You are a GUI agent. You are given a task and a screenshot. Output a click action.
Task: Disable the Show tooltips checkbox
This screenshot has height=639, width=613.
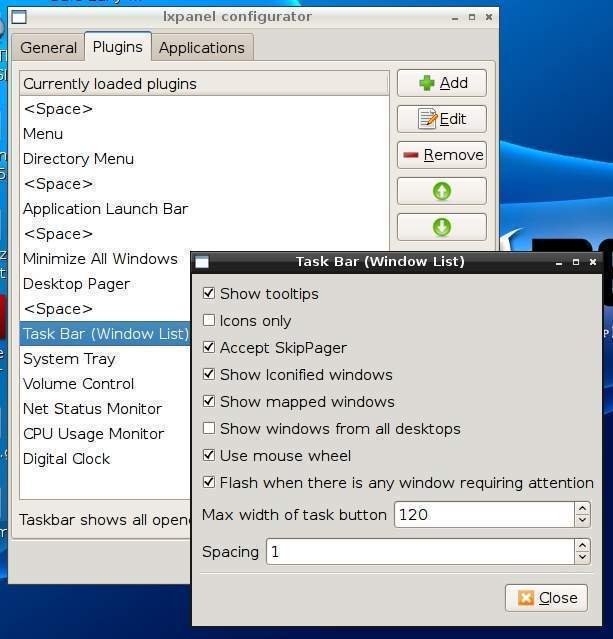(x=209, y=294)
